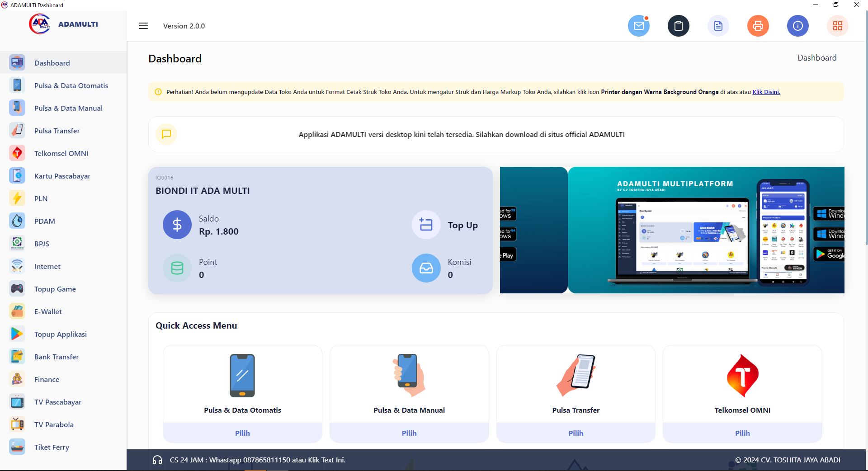Select the Bank Transfer icon
Screen dimensions: 868x471
17,356
